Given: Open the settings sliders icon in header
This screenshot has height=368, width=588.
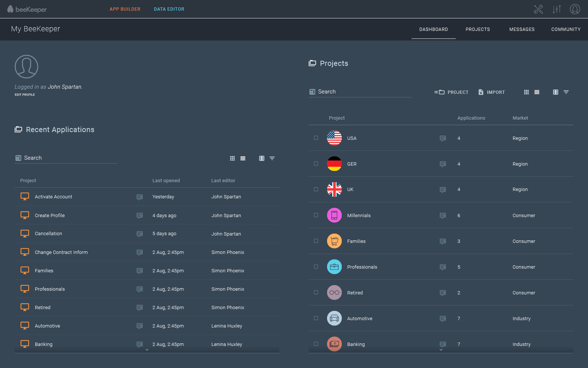Looking at the screenshot, I should 557,9.
